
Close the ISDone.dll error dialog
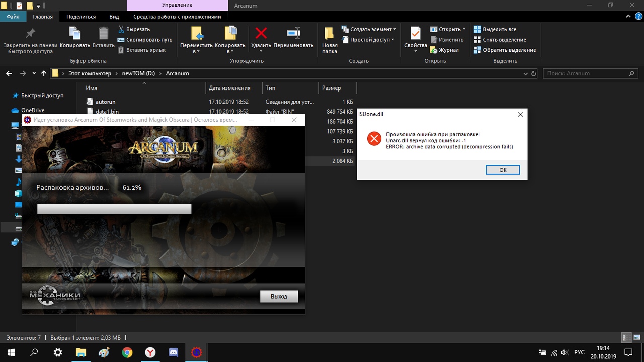pos(520,114)
